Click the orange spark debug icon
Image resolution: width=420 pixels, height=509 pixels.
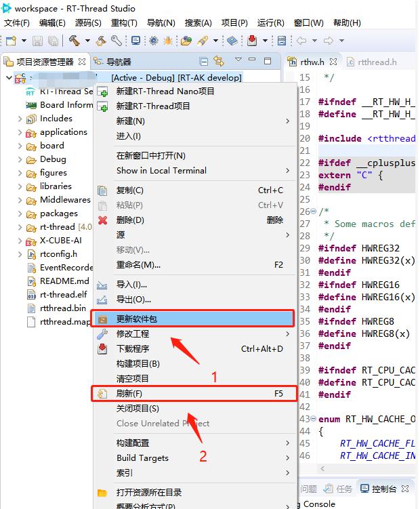click(x=168, y=41)
